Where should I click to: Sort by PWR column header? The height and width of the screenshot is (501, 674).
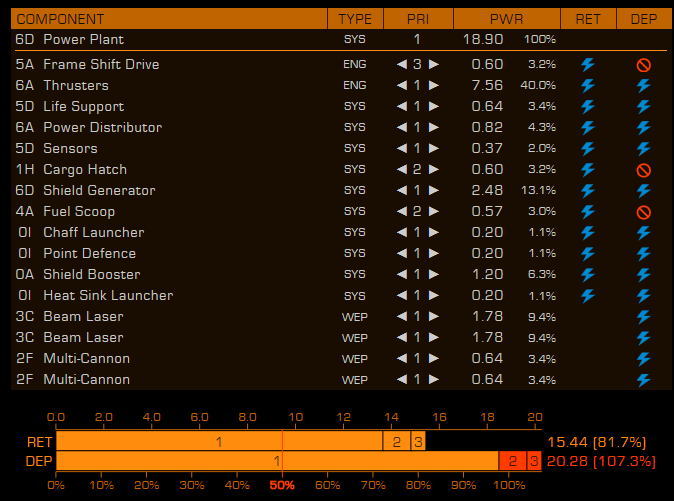tap(507, 19)
